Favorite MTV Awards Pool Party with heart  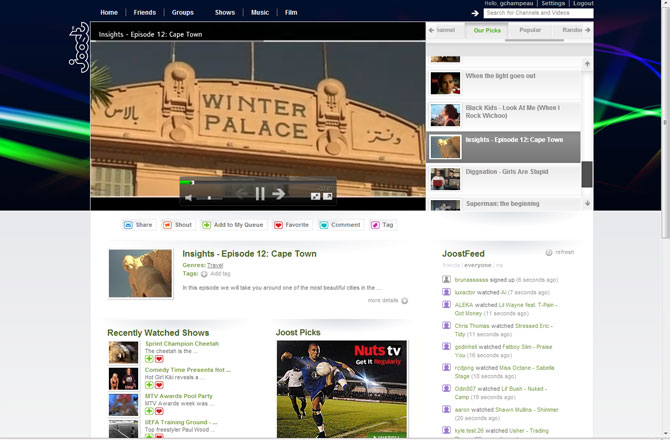(x=159, y=411)
